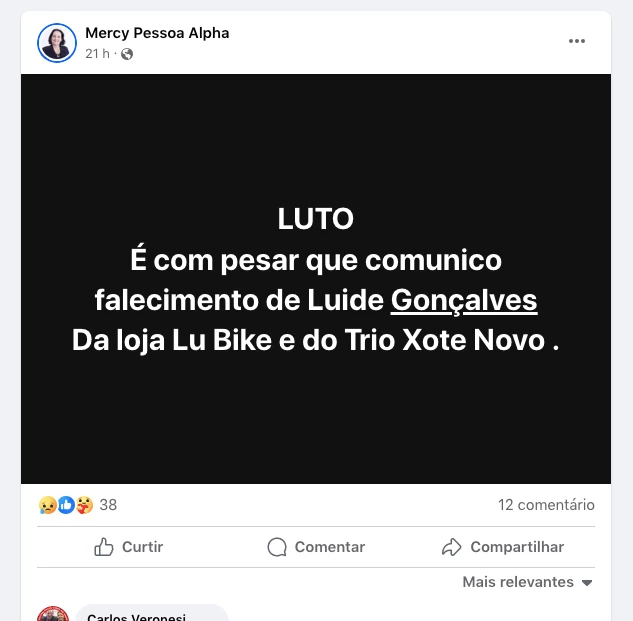Click the Compartilhar arrow icon
The width and height of the screenshot is (633, 621).
pos(451,547)
